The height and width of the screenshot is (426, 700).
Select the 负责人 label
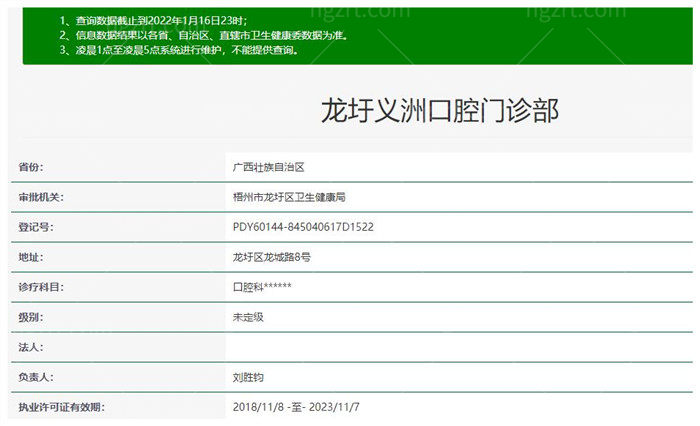pyautogui.click(x=36, y=377)
